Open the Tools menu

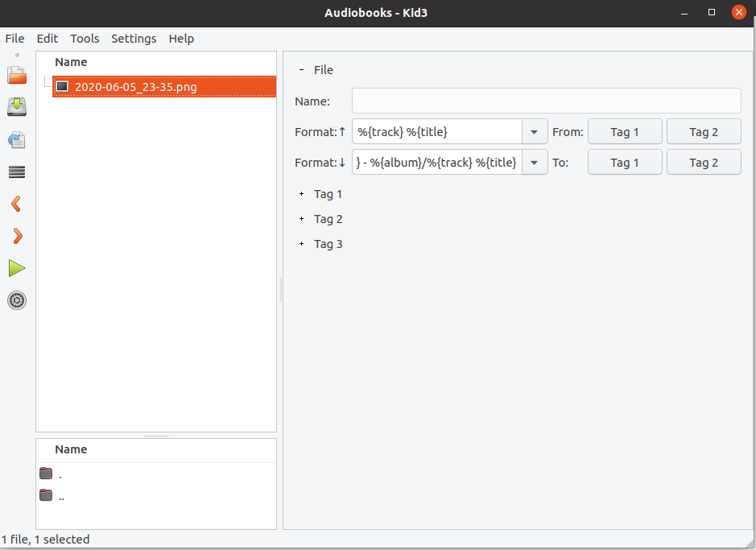click(x=85, y=39)
